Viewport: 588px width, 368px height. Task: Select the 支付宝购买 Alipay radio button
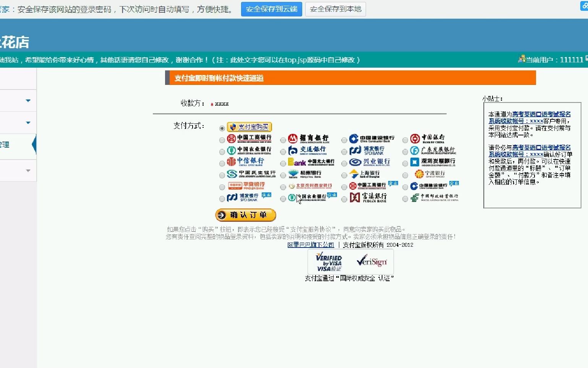click(x=222, y=128)
